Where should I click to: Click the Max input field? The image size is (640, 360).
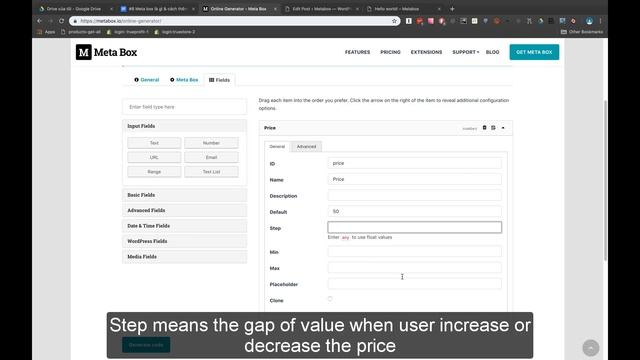tap(414, 268)
